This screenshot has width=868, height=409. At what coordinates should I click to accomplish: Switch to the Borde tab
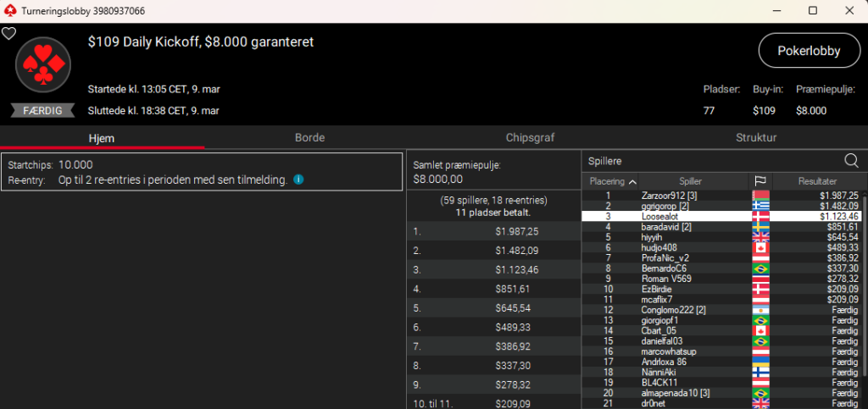(x=309, y=137)
